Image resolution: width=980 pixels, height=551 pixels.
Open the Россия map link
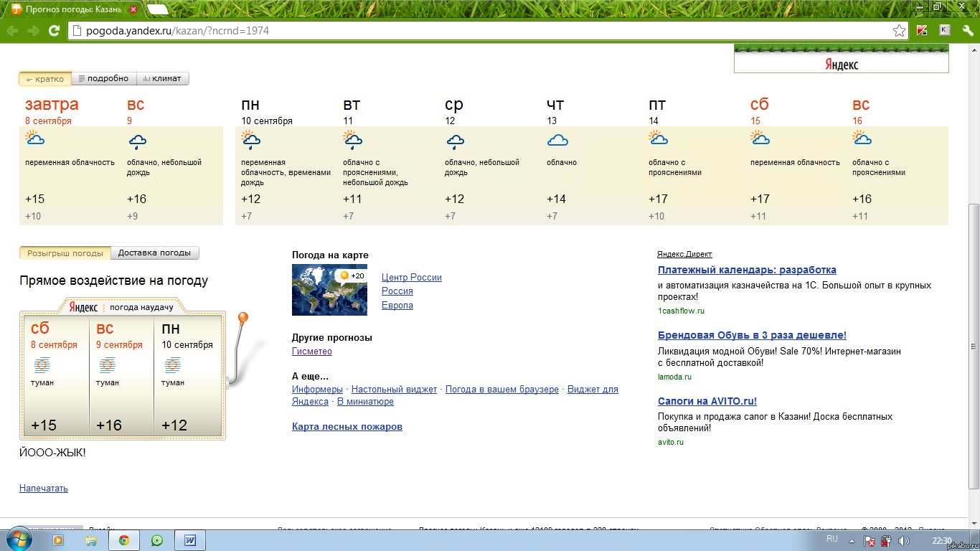(x=397, y=291)
